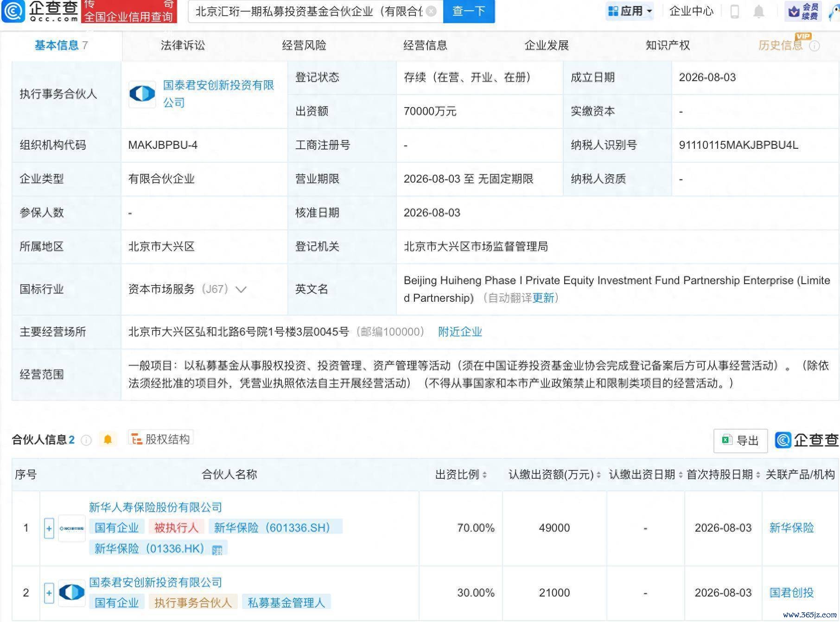Clear the search box with the X icon

tap(431, 11)
